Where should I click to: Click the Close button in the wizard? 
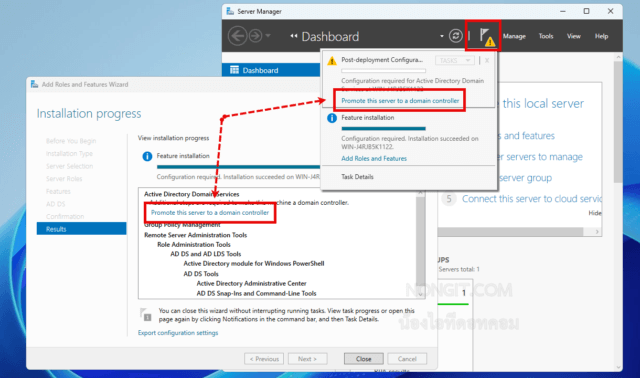pos(364,359)
